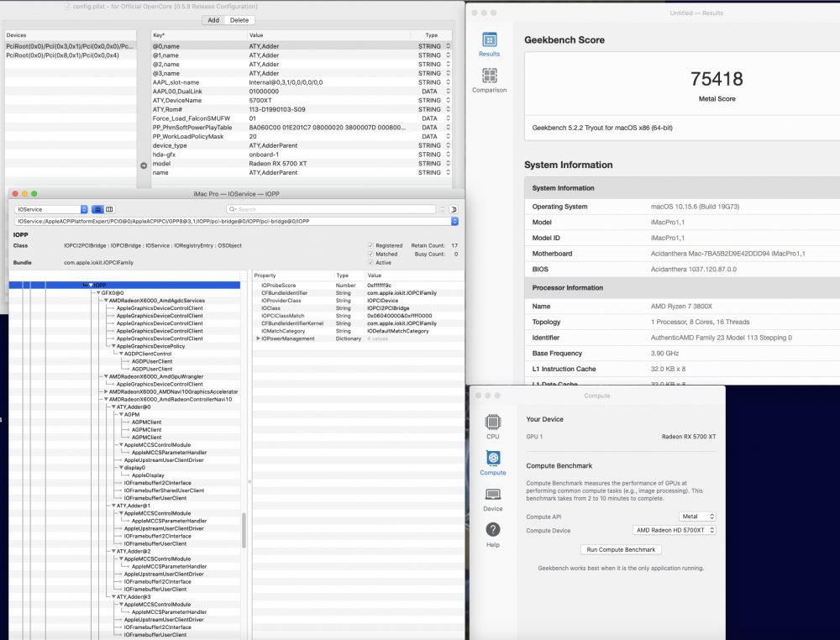Change type of AAPL00,DualLink row
Screen dimensions: 840x640
pyautogui.click(x=448, y=92)
